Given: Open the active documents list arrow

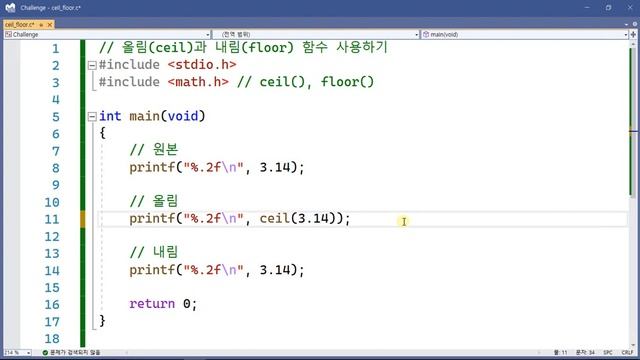Looking at the screenshot, I should pyautogui.click(x=627, y=24).
